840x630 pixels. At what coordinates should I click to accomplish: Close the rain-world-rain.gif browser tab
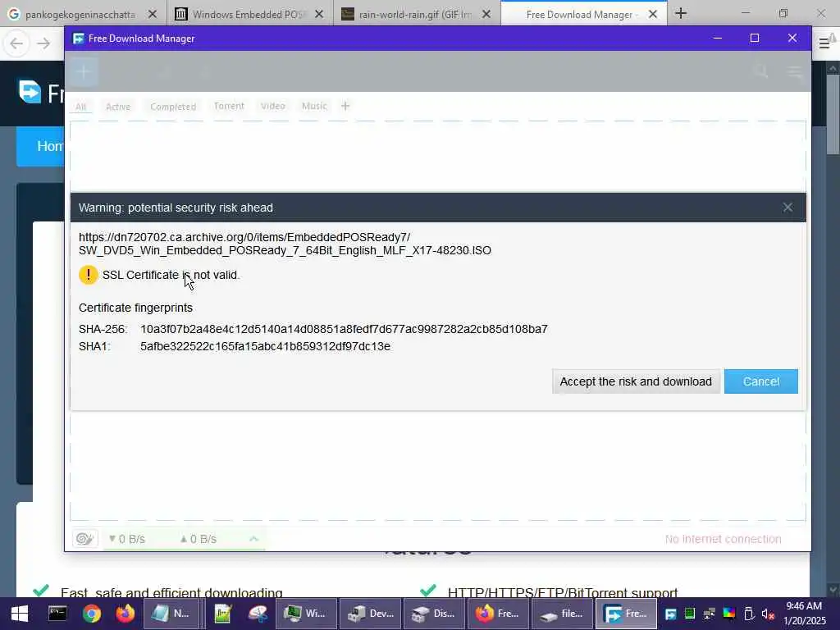[x=486, y=15]
